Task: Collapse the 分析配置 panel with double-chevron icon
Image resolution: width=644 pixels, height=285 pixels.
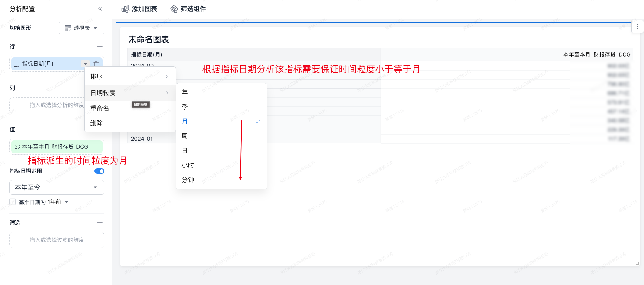Action: pos(100,9)
